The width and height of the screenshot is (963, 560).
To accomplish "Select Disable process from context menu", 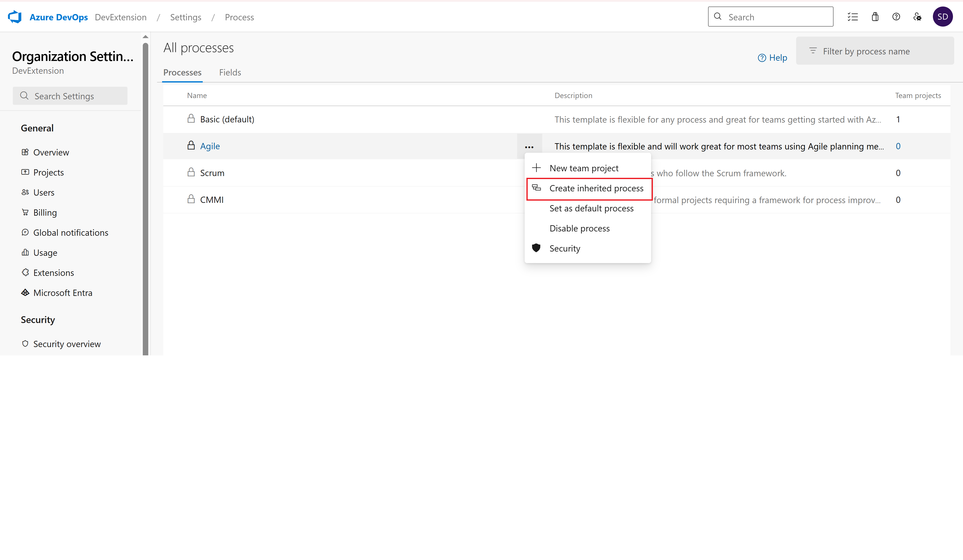I will 579,228.
